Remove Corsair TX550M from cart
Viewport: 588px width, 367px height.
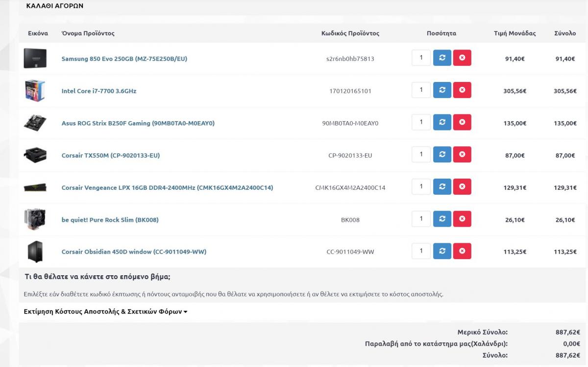pos(462,155)
